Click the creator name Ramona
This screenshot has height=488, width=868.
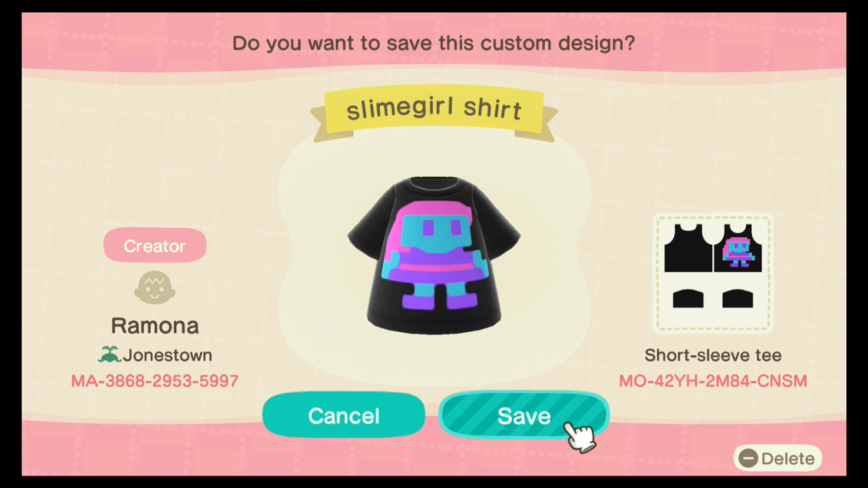[x=154, y=325]
